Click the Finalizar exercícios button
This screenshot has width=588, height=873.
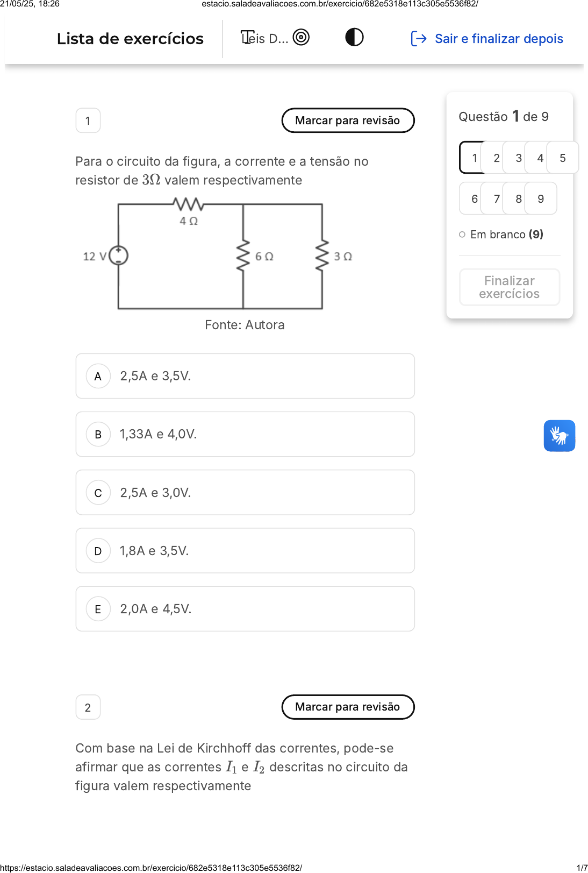point(510,287)
